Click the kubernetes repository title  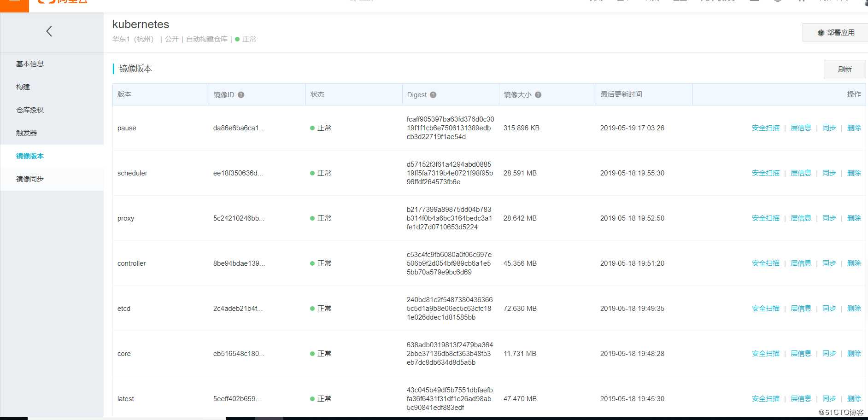pyautogui.click(x=141, y=24)
